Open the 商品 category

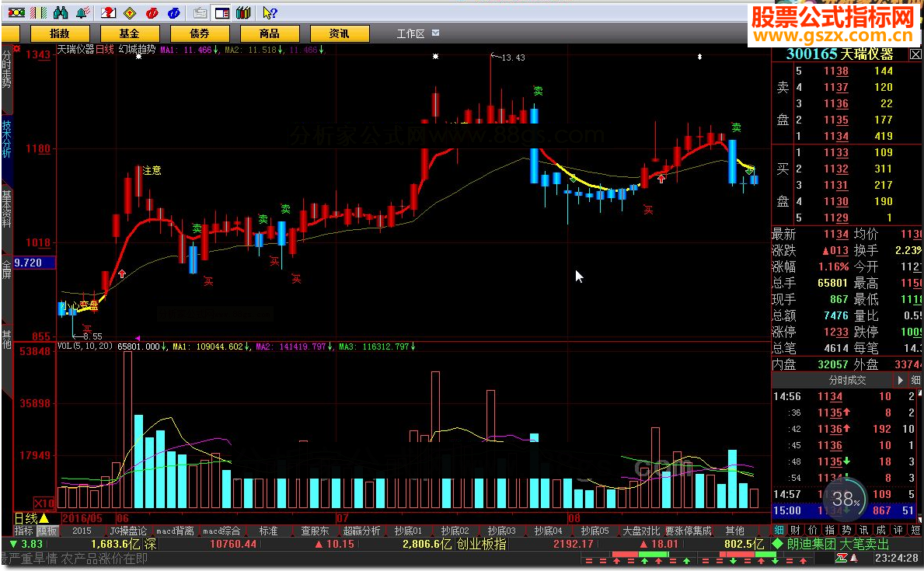[270, 33]
